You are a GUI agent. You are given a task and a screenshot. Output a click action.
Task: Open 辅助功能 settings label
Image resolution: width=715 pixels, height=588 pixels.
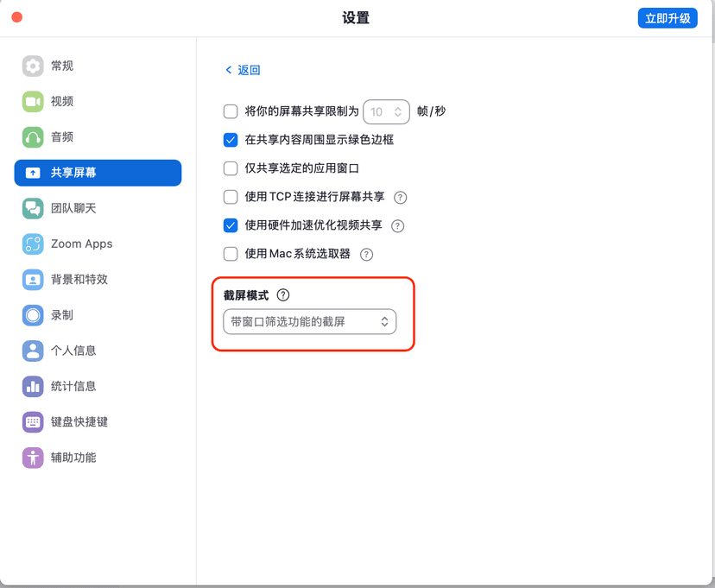pos(73,457)
